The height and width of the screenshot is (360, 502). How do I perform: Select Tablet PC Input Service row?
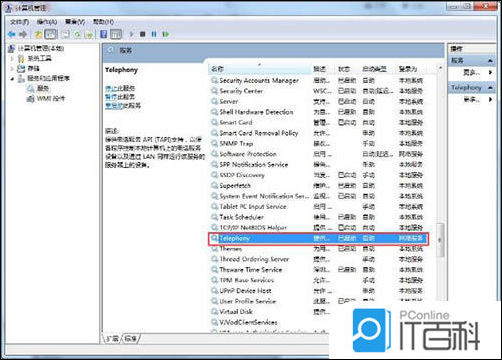pyautogui.click(x=318, y=207)
